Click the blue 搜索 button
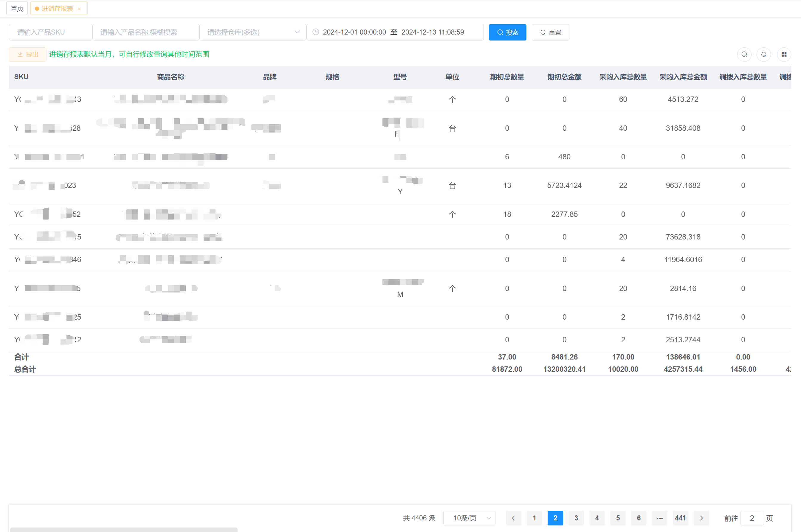801x532 pixels. click(x=507, y=32)
